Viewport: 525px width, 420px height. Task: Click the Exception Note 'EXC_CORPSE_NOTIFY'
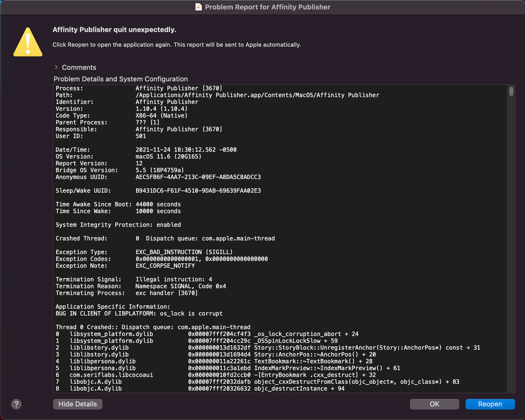point(165,266)
